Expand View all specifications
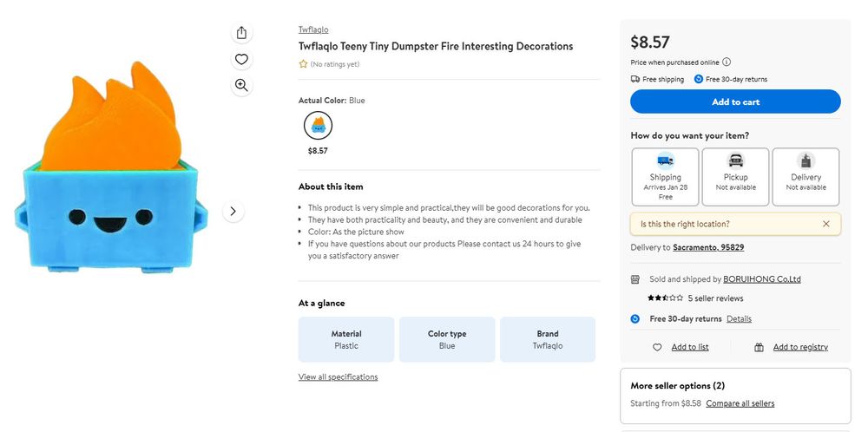The image size is (868, 432). pyautogui.click(x=339, y=377)
